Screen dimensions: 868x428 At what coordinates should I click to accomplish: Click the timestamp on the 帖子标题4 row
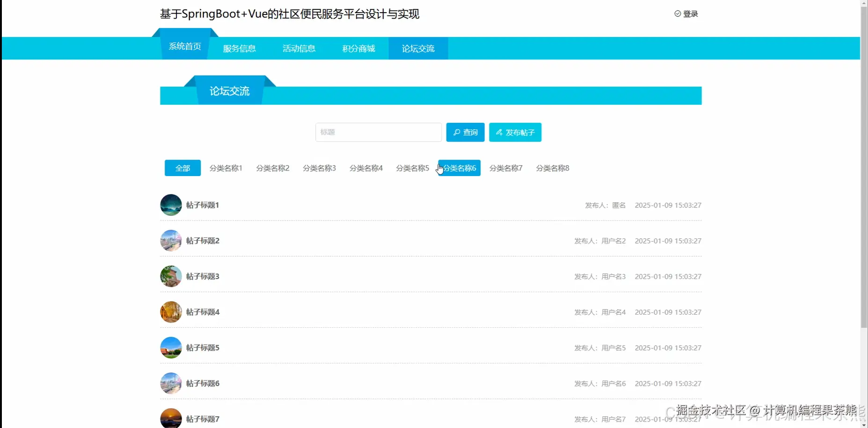coord(668,312)
